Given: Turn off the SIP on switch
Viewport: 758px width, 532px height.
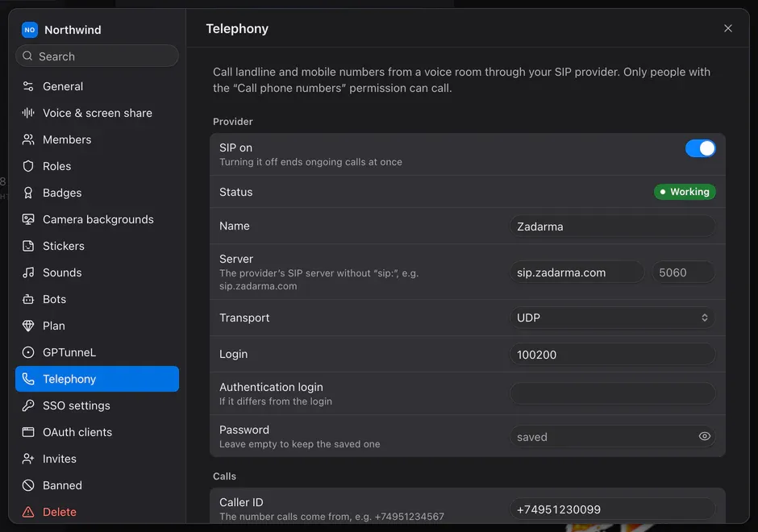Looking at the screenshot, I should [x=700, y=148].
